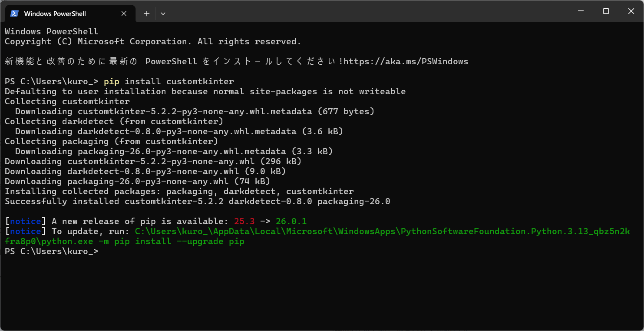The height and width of the screenshot is (331, 644).
Task: Minimize the terminal window
Action: pos(581,11)
